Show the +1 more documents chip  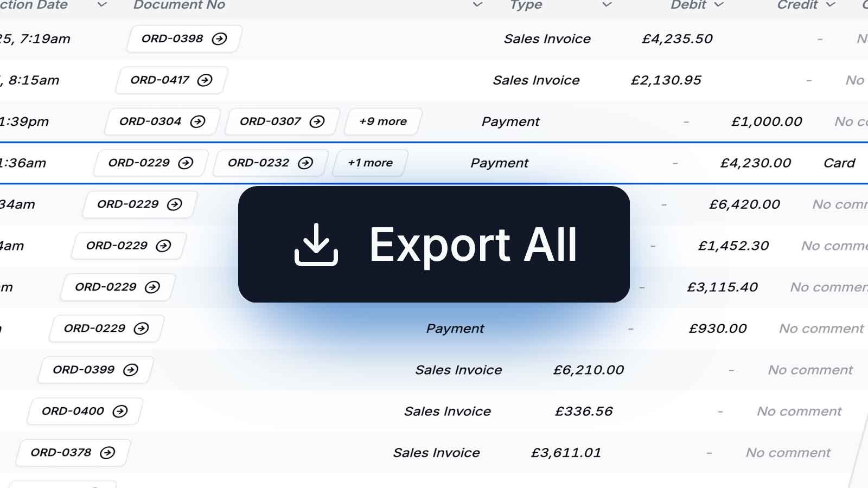[370, 163]
